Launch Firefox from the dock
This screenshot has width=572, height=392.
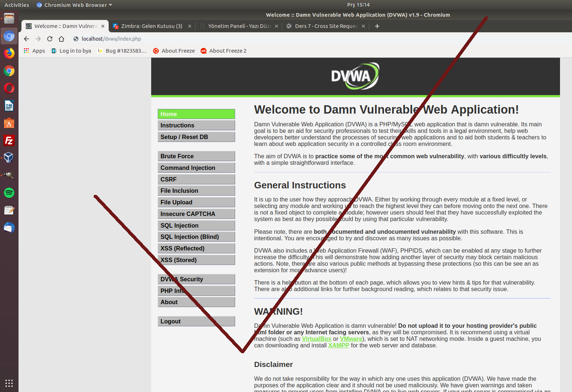coord(9,53)
